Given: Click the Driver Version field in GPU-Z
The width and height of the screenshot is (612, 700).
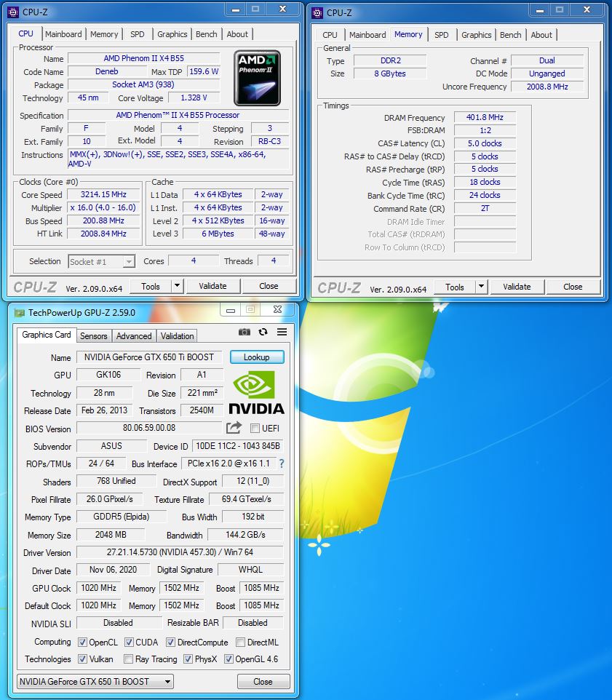Looking at the screenshot, I should coord(180,552).
